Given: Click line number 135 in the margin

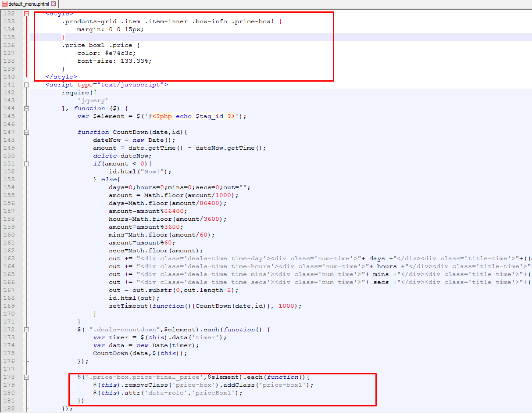Looking at the screenshot, I should [9, 37].
